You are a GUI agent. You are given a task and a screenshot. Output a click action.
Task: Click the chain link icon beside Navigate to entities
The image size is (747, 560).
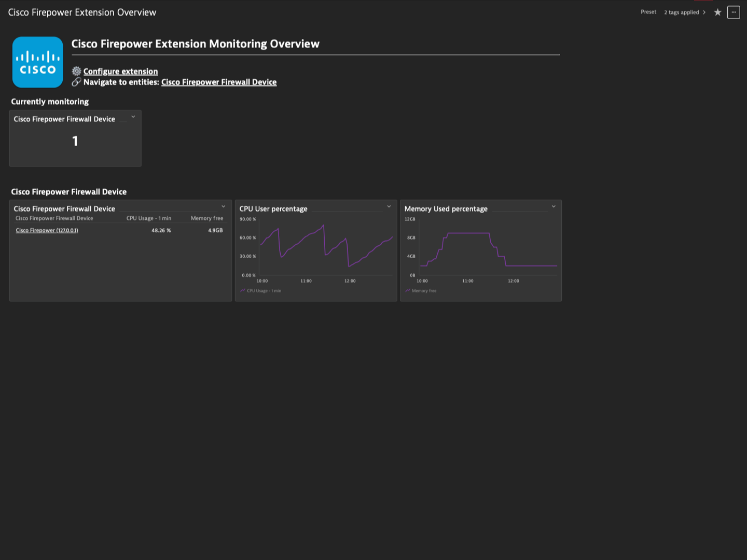pyautogui.click(x=76, y=82)
